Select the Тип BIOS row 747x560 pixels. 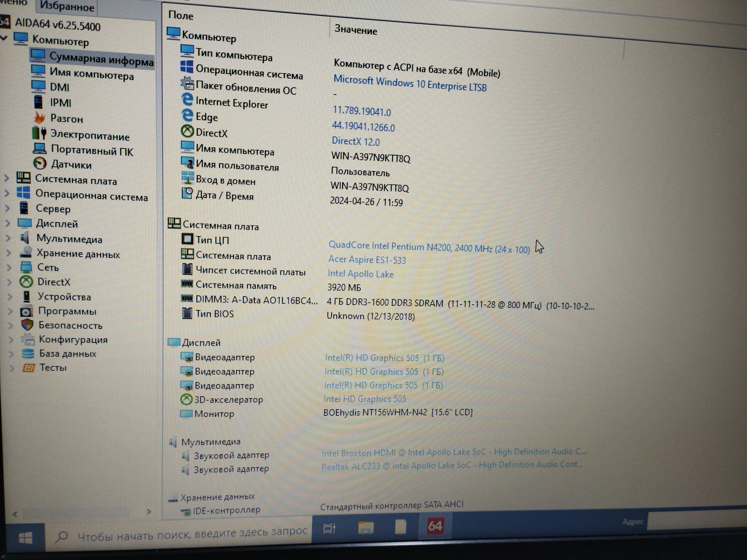click(215, 314)
